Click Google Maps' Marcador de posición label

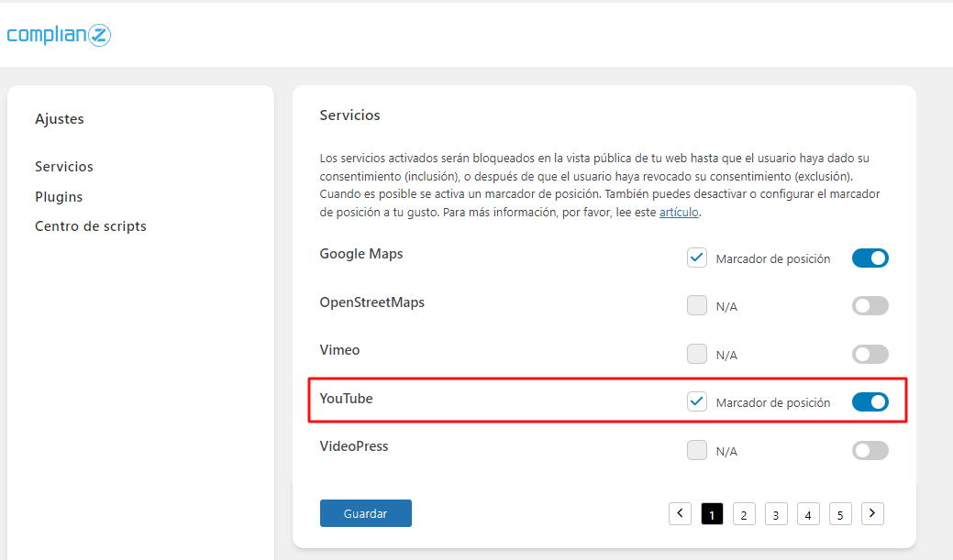pos(773,258)
